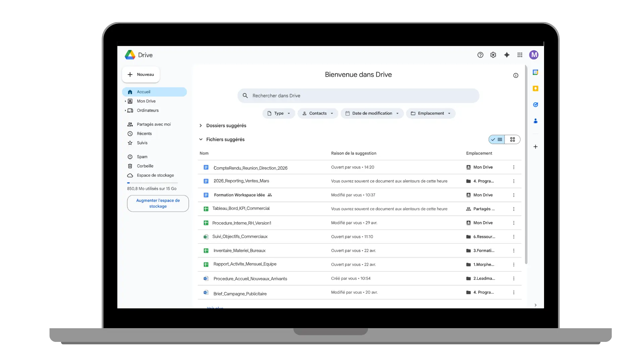Open Mon Drive location of CompteRendu_Reunion_Direction_2026
This screenshot has width=644, height=362.
click(480, 167)
